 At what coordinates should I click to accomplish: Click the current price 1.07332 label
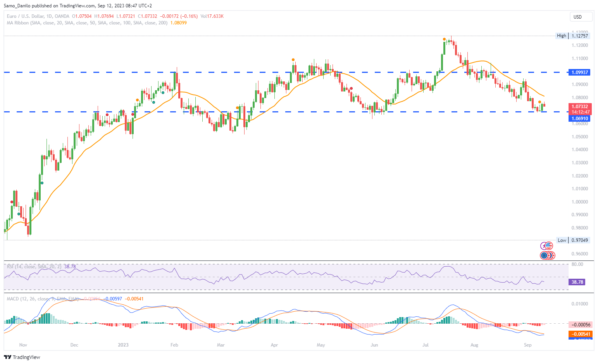(x=580, y=107)
